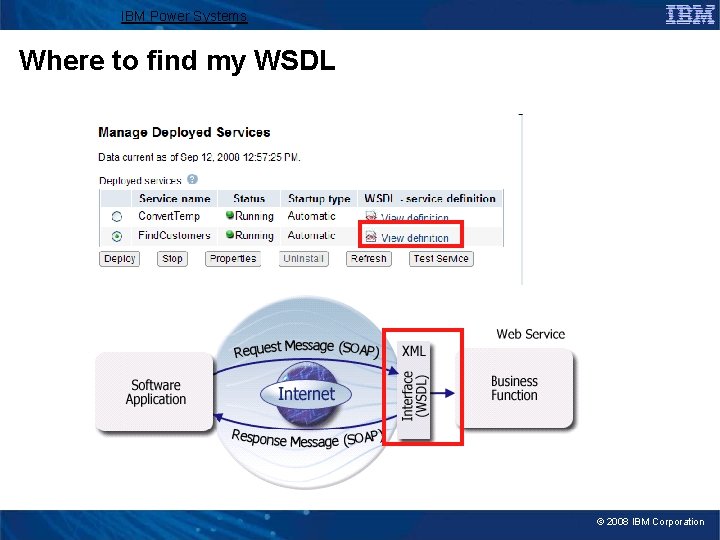Open the FindCustomers View definition link
Image resolution: width=720 pixels, height=540 pixels.
click(415, 238)
